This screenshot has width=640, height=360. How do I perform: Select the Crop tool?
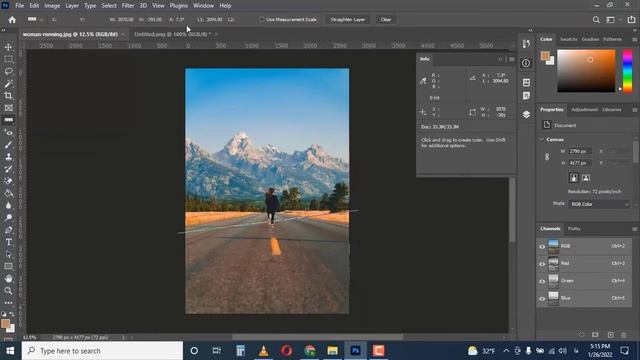[x=8, y=96]
